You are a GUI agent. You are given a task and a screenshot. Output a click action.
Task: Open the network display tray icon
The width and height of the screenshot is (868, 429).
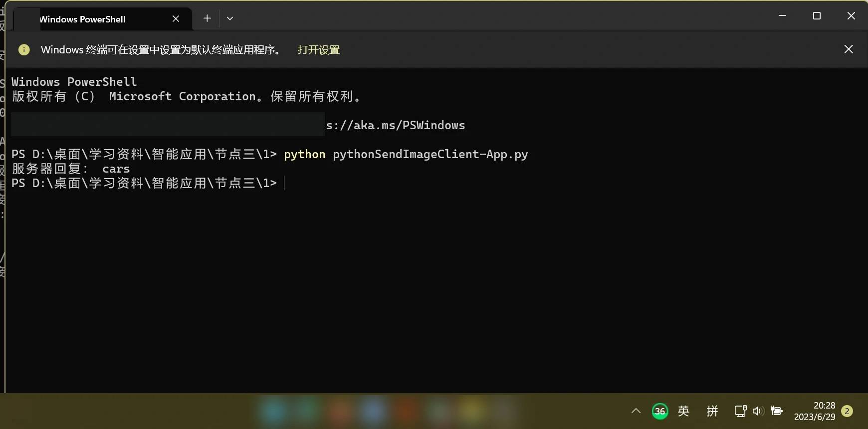pos(741,411)
